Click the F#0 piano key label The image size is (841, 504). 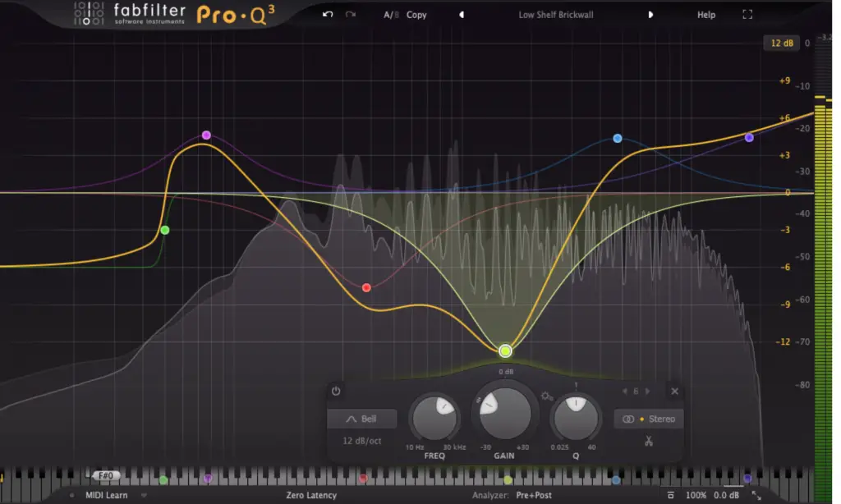tap(106, 475)
